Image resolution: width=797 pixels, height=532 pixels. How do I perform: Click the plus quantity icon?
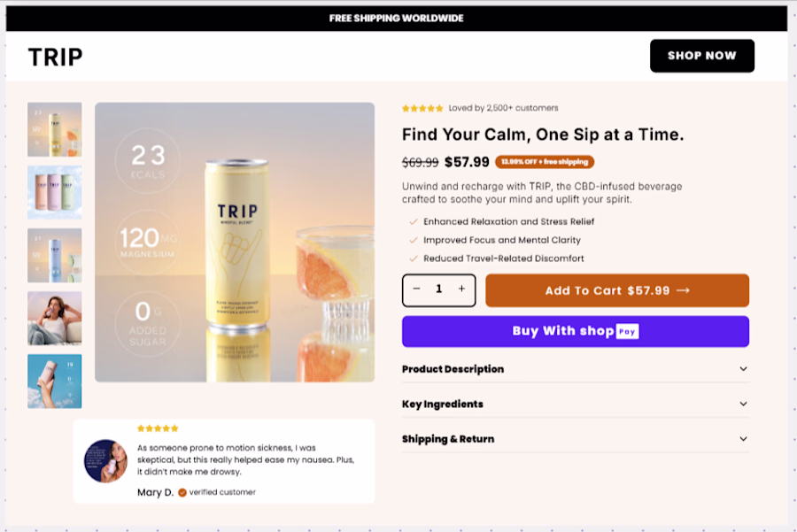[461, 289]
